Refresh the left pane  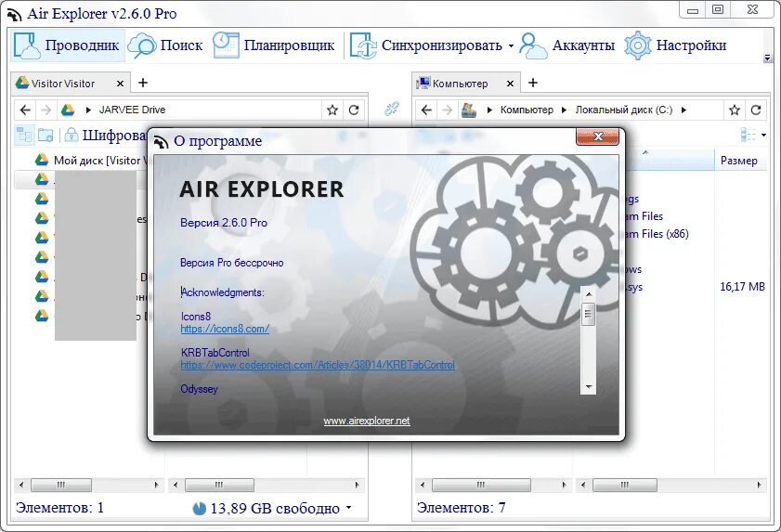(354, 110)
